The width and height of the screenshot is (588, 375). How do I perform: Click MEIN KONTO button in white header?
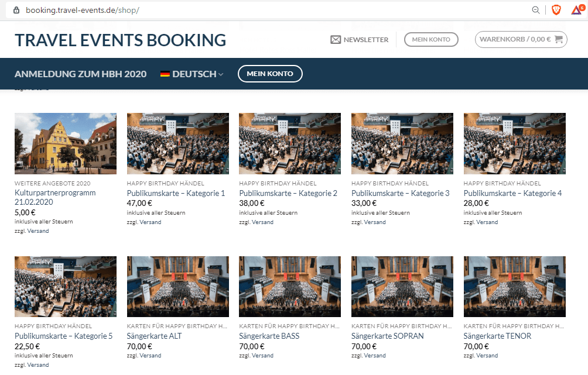[x=431, y=39]
